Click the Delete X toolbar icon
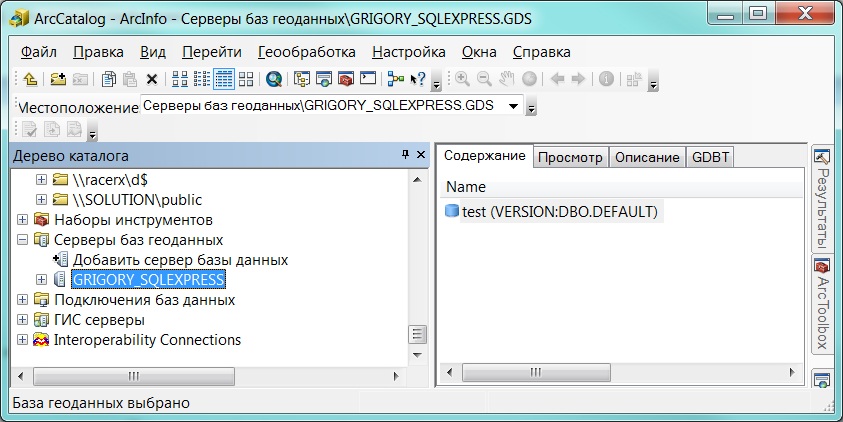 point(152,80)
